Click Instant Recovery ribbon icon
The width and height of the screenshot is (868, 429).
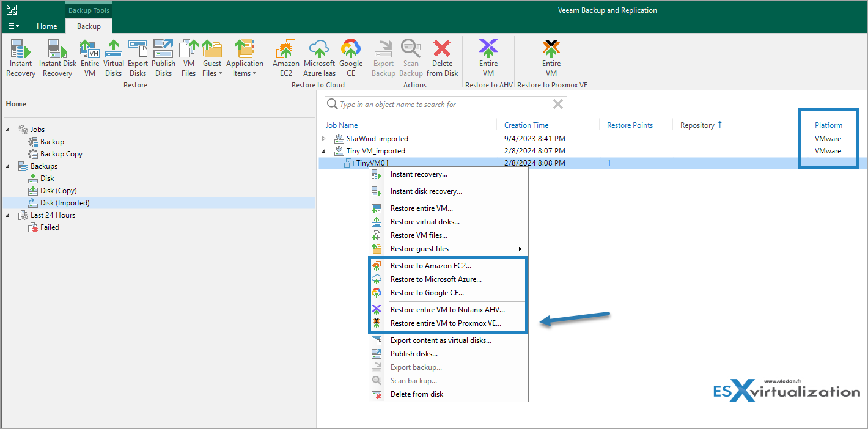click(x=21, y=58)
